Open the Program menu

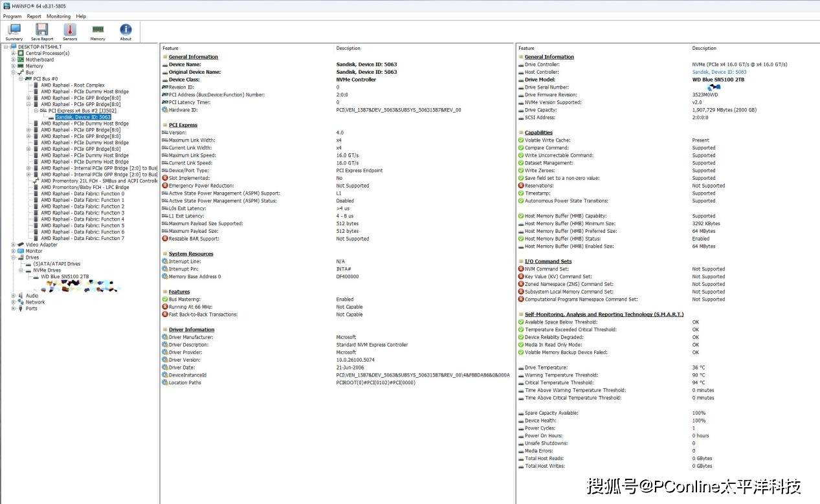coord(12,16)
